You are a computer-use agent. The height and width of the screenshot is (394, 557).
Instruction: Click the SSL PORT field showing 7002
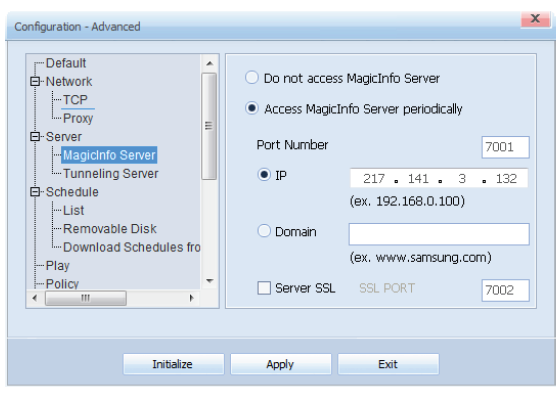point(505,290)
